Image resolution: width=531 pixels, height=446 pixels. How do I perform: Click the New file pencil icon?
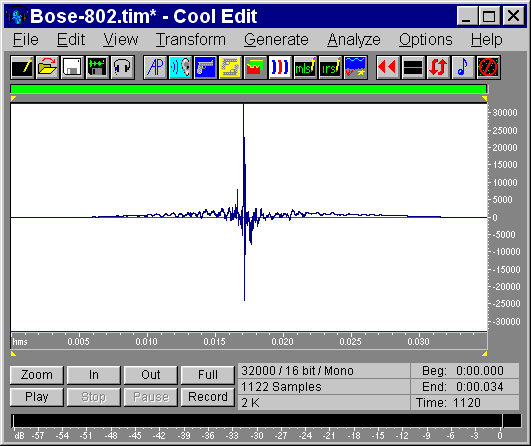coord(22,67)
